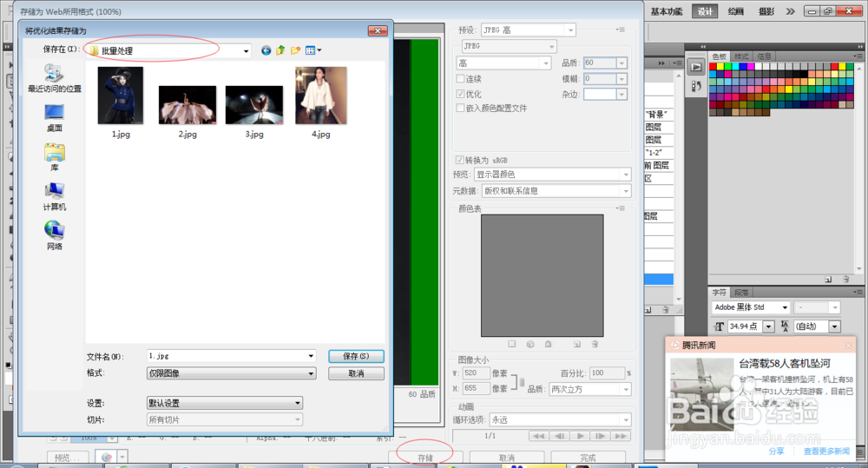This screenshot has height=468, width=868.
Task: Click the 预览 preview button
Action: click(67, 458)
